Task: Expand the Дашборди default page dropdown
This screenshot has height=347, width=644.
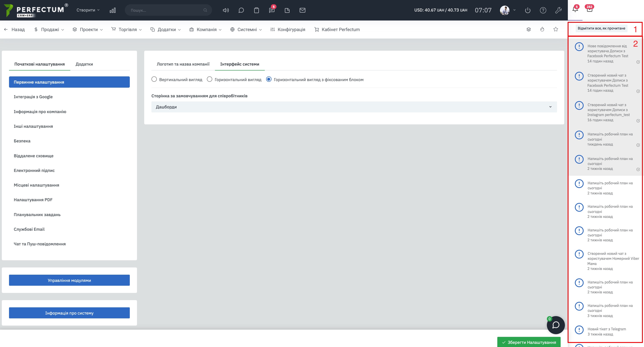Action: pyautogui.click(x=354, y=107)
